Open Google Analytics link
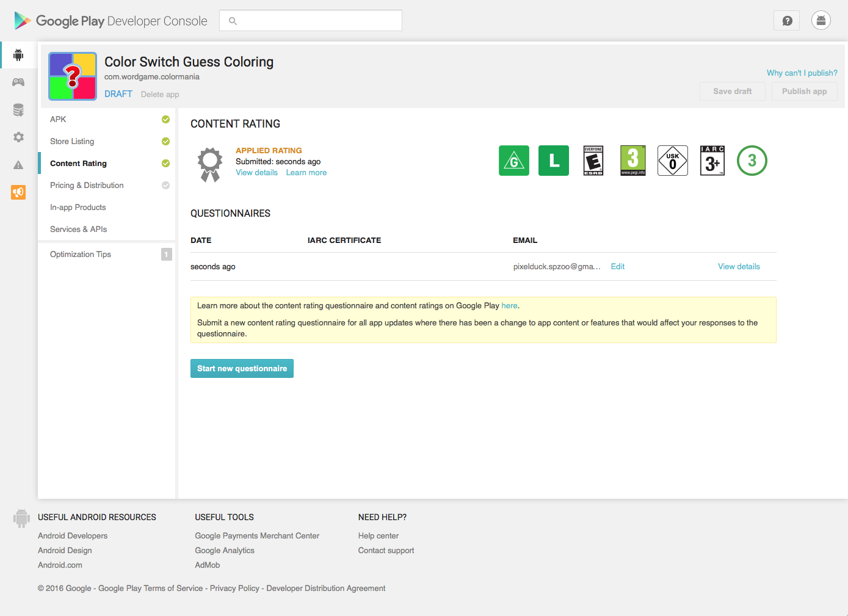The image size is (848, 616). [225, 551]
